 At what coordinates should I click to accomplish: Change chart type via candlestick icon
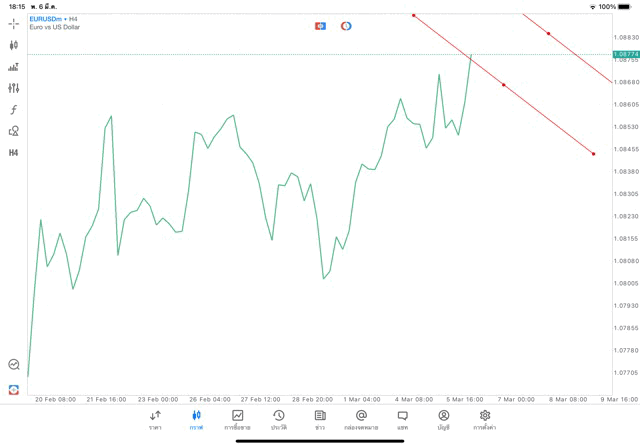(13, 45)
